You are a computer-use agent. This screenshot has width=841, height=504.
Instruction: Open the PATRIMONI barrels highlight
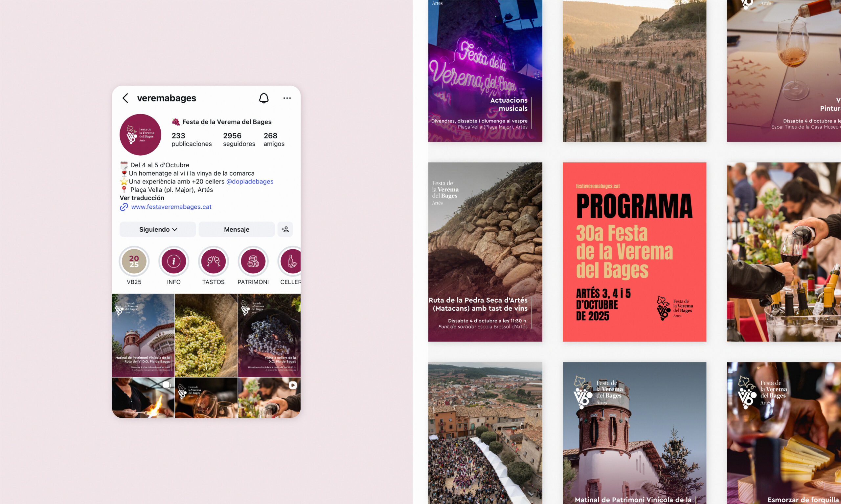pos(253,261)
